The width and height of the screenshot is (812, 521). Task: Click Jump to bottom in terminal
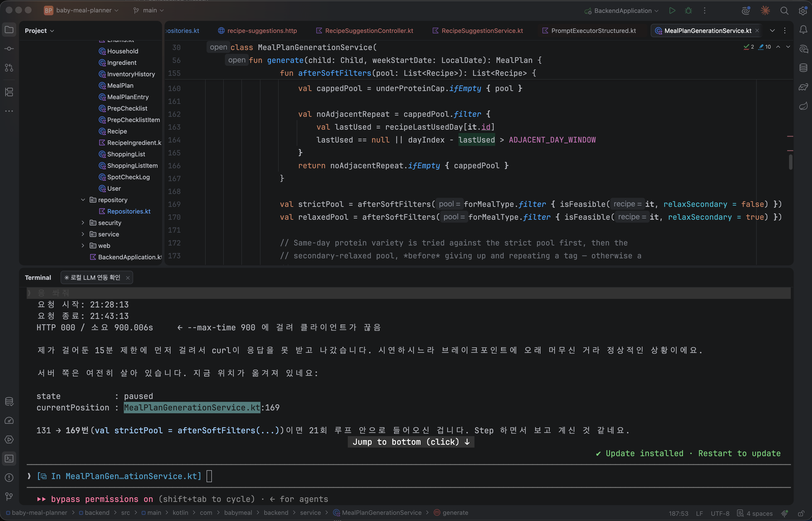point(411,442)
